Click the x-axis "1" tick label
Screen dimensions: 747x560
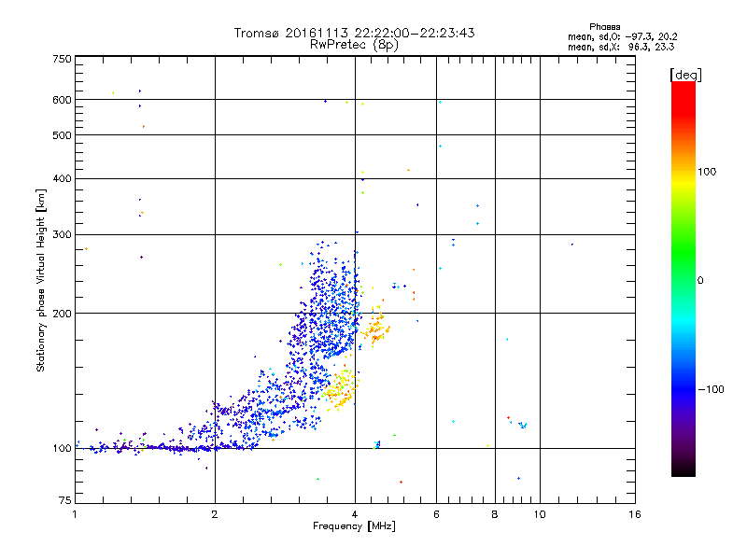pos(75,514)
